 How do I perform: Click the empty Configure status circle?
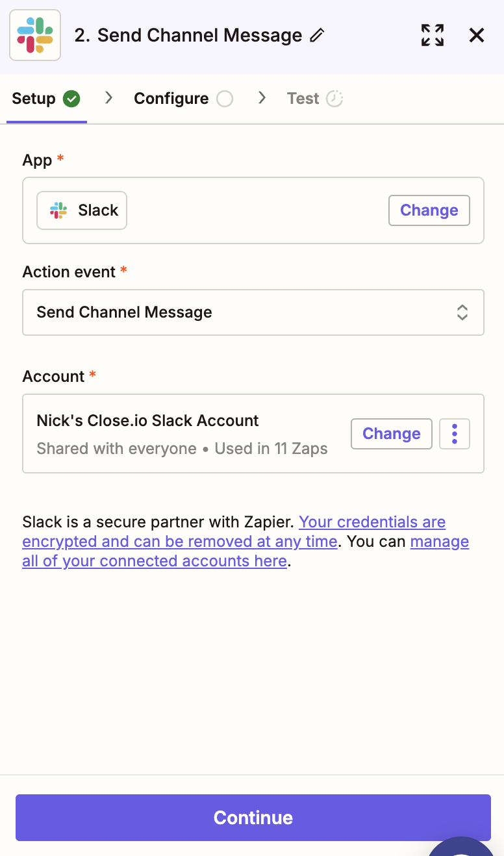pyautogui.click(x=225, y=99)
